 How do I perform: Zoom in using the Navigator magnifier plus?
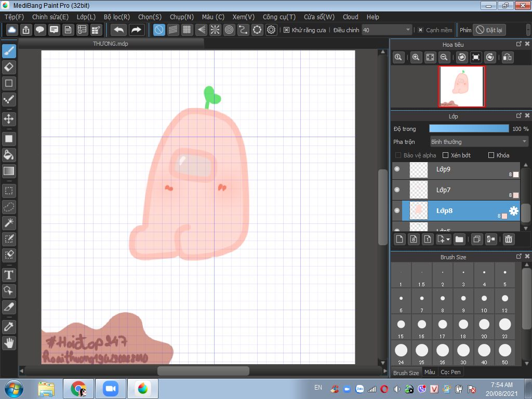click(416, 58)
